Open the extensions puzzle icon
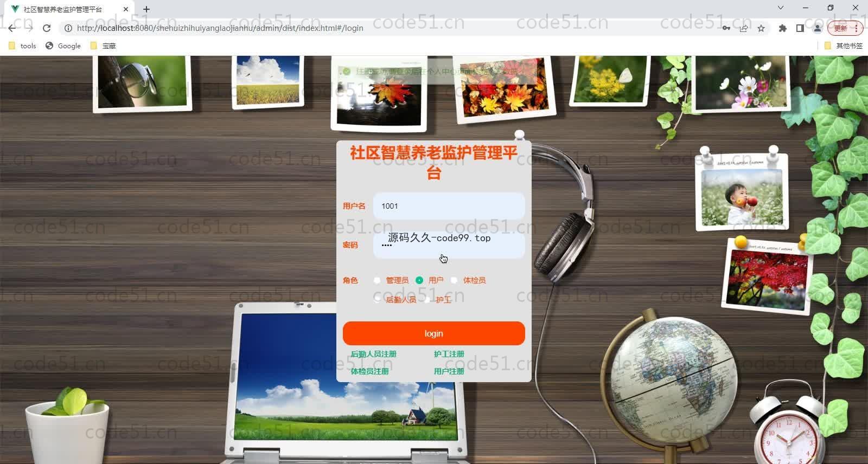 (x=782, y=28)
